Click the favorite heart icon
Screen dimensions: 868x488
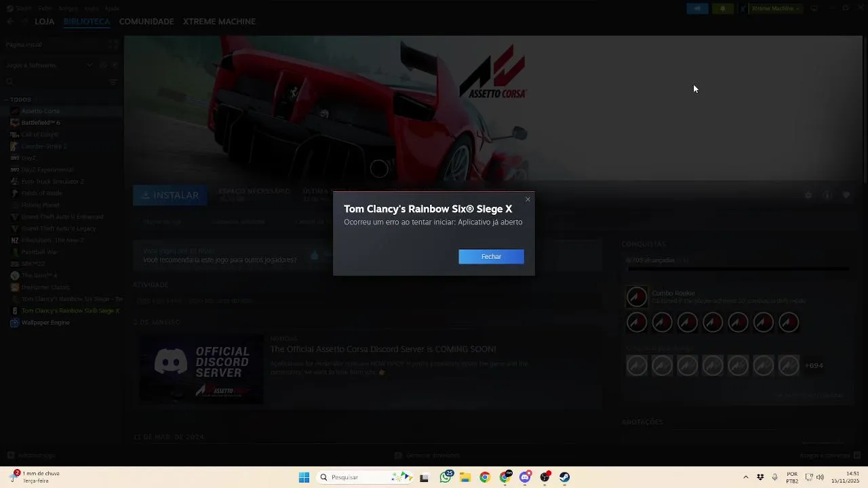(846, 195)
